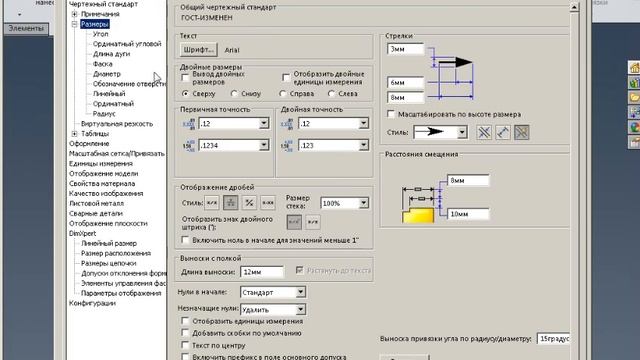This screenshot has height=360, width=640.
Task: Choose first double prime mark display icon
Action: 294,222
